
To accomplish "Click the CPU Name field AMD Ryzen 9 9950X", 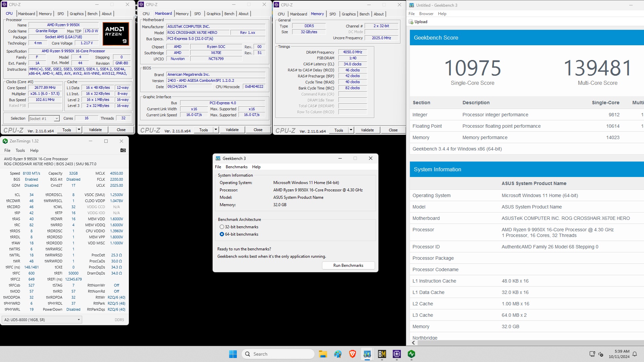I will pyautogui.click(x=63, y=25).
